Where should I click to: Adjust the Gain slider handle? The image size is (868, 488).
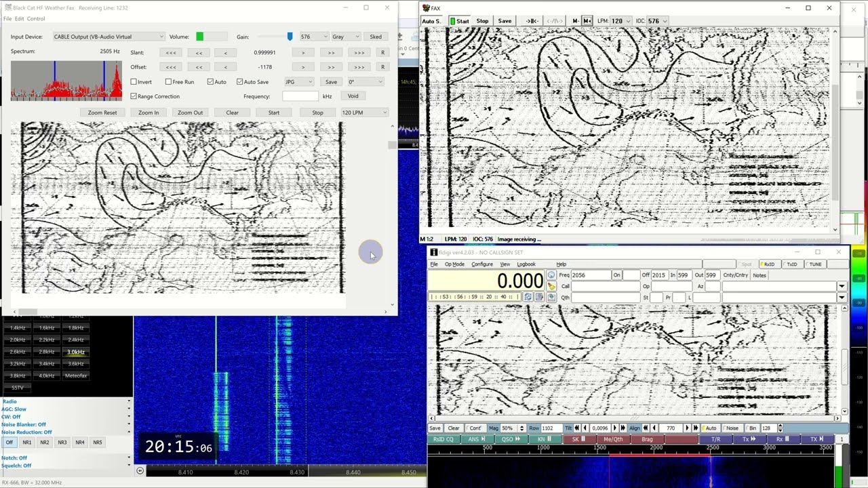pyautogui.click(x=290, y=37)
